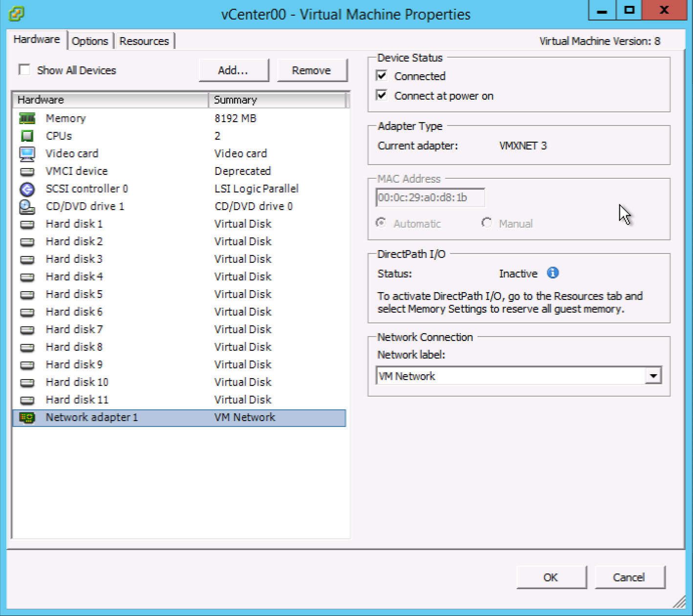Select the CD/DVD drive 1 icon
This screenshot has width=693, height=616.
pyautogui.click(x=27, y=206)
